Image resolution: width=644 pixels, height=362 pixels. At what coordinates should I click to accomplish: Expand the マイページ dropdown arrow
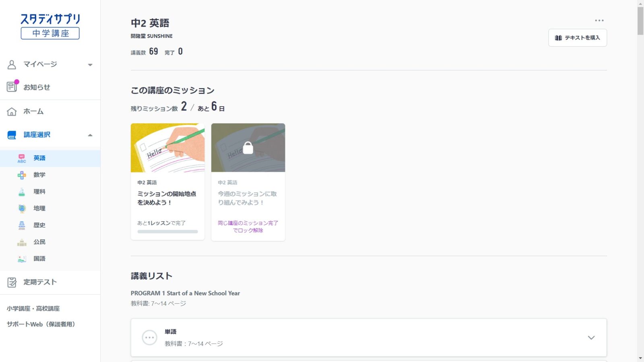90,65
